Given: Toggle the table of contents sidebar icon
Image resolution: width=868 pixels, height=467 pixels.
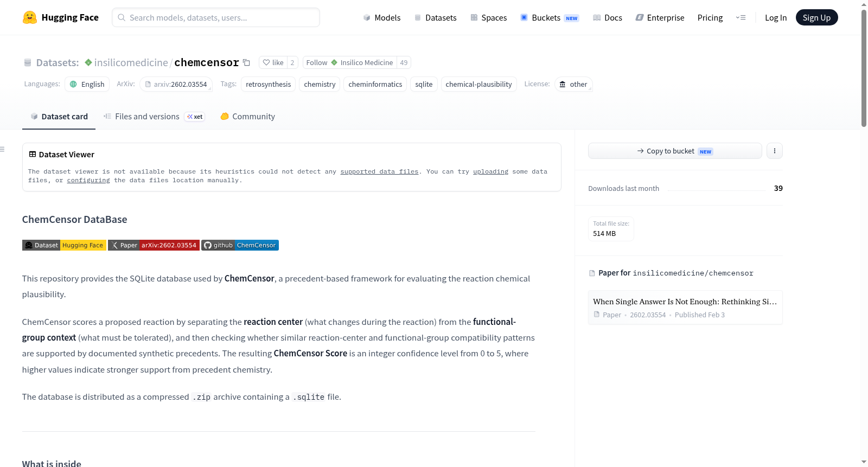Looking at the screenshot, I should [3, 149].
